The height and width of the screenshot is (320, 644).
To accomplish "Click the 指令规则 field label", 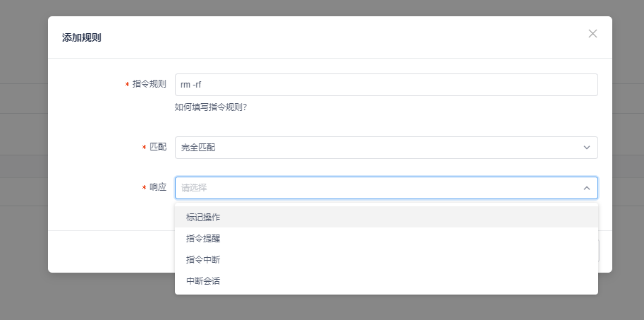I will click(150, 84).
